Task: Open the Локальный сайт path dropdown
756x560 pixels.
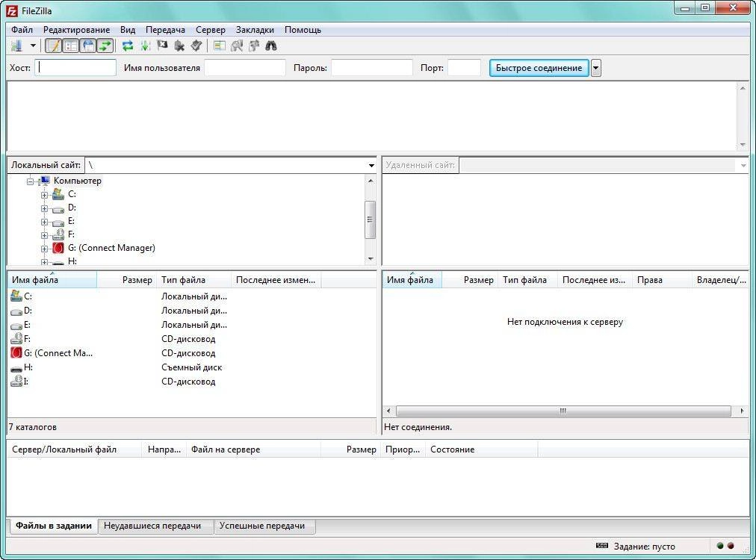Action: tap(371, 165)
